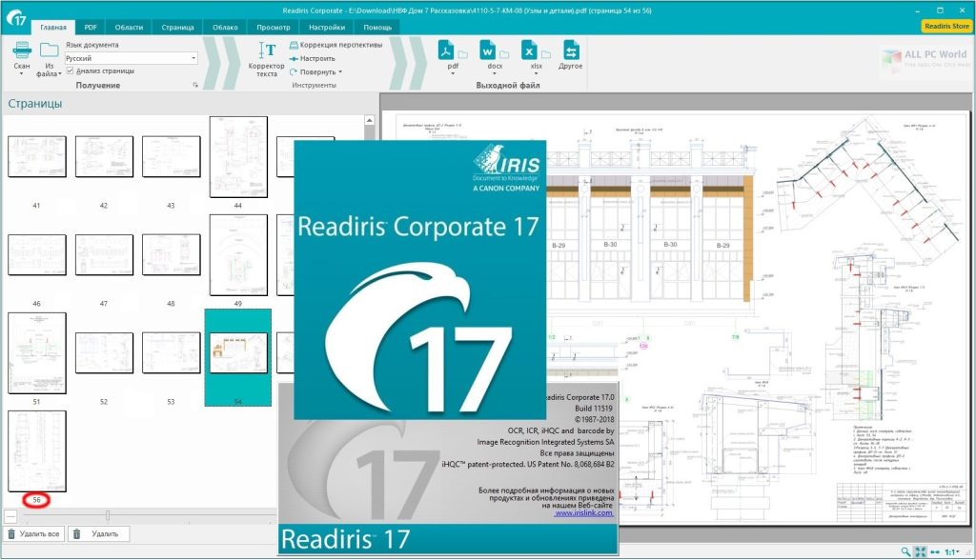Screen dimensions: 976x560
Task: Toggle Анализ страницы checkbox
Action: 70,70
